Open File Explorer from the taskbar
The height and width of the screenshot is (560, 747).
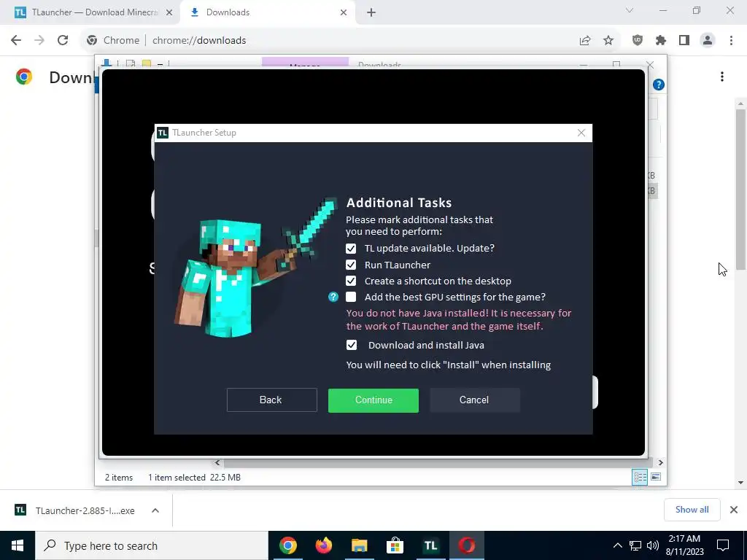coord(360,545)
